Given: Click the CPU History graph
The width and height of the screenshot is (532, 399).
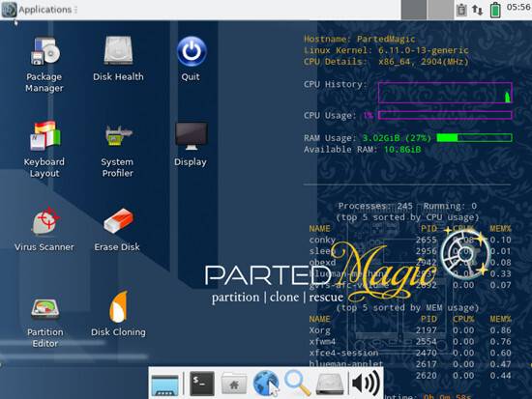Looking at the screenshot, I should click(445, 92).
